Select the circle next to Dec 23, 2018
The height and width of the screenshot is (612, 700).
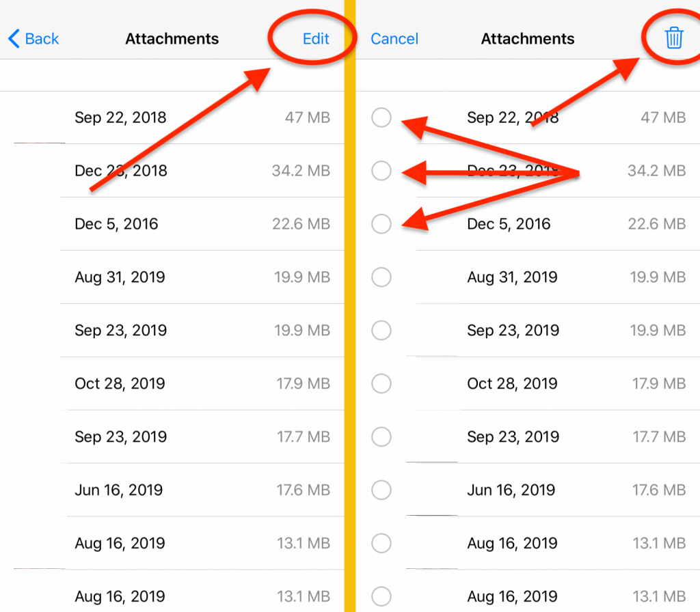coord(381,171)
